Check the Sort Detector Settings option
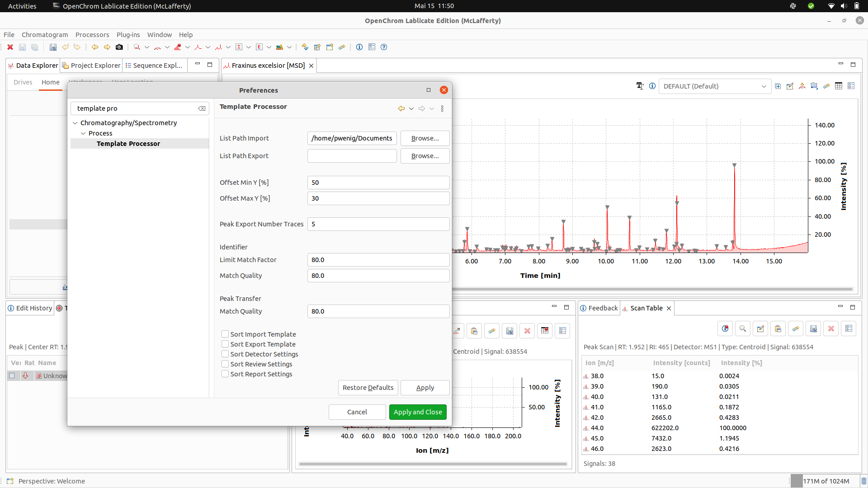The height and width of the screenshot is (488, 868). coord(225,354)
